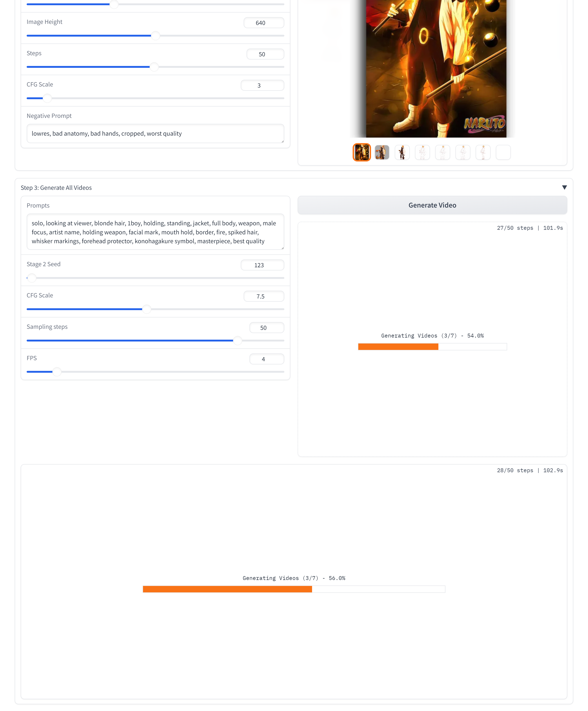Collapse the Step 3: Generate All Videos section
This screenshot has width=588, height=711.
pyautogui.click(x=564, y=187)
